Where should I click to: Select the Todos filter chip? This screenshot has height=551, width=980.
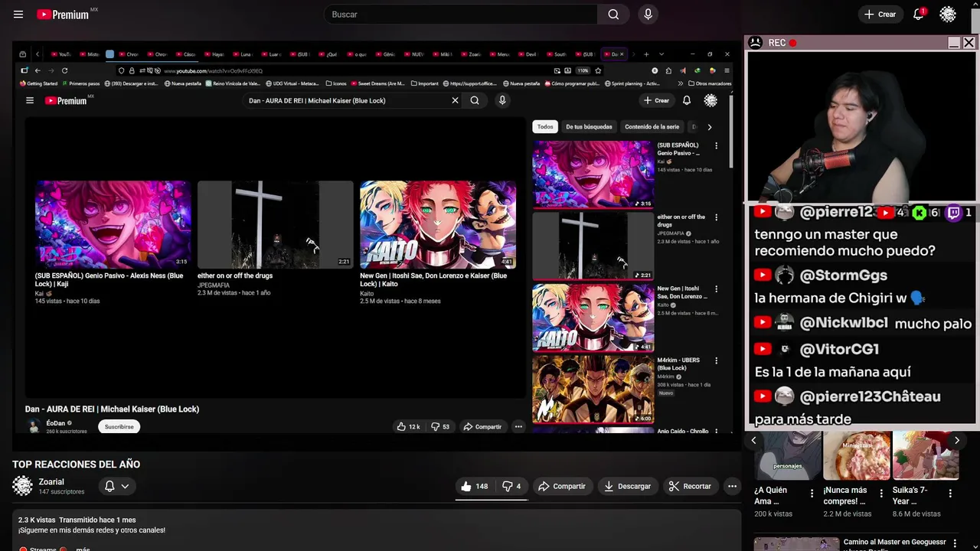point(545,127)
